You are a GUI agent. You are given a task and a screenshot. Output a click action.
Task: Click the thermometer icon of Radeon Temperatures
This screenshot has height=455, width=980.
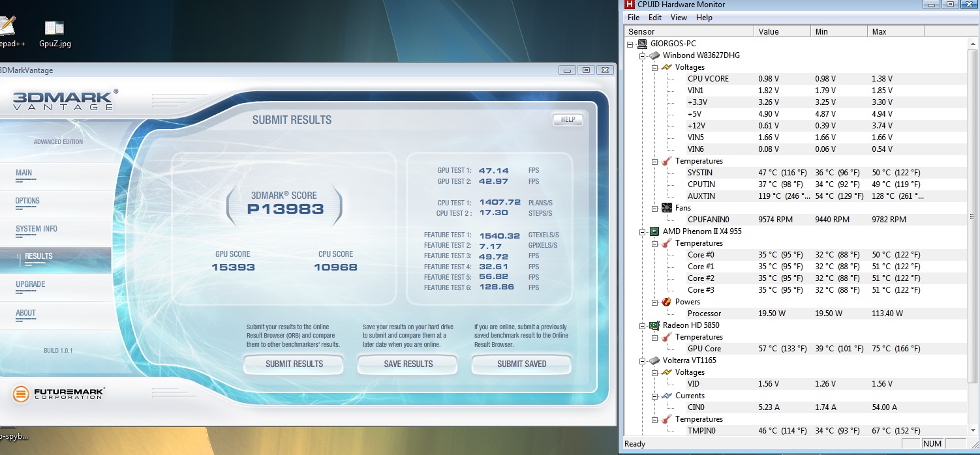667,337
